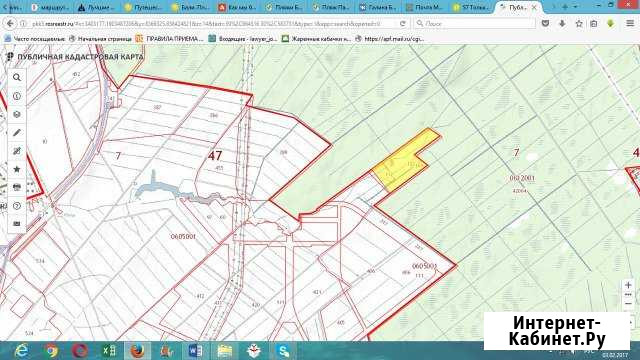Open Skype from the Windows taskbar
The width and height of the screenshot is (640, 360).
click(x=283, y=351)
